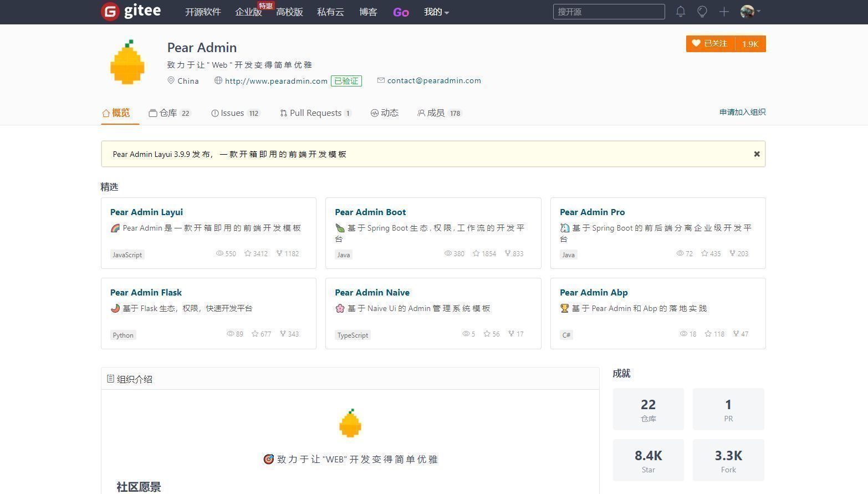Click watch eye icon on Pear Admin Flask
The width and height of the screenshot is (868, 494).
pyautogui.click(x=231, y=334)
